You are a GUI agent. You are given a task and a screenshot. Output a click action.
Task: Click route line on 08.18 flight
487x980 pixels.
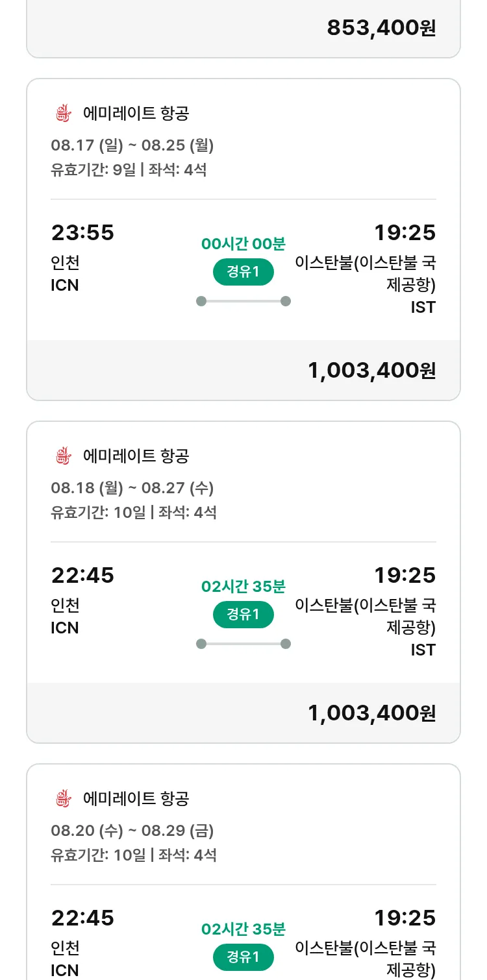[243, 644]
